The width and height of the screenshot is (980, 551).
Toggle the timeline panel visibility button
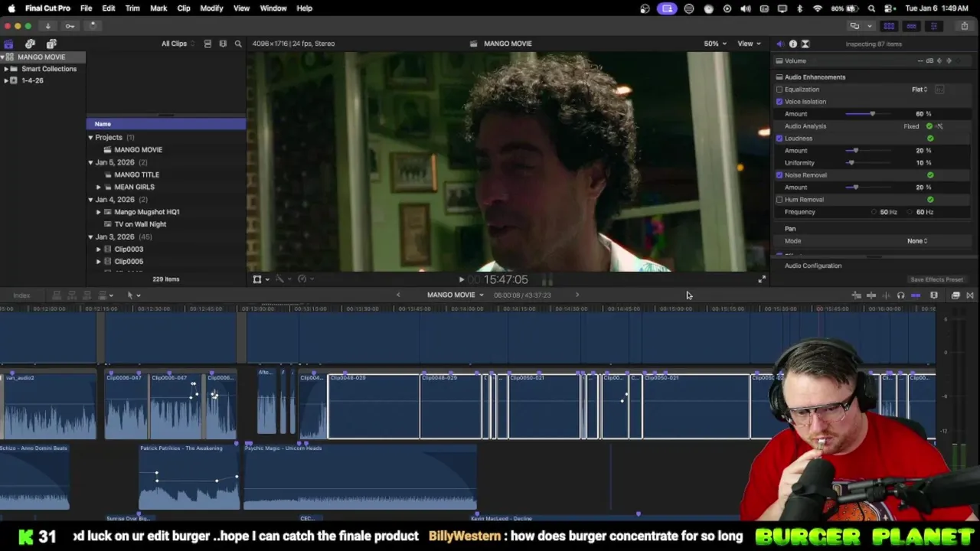click(x=911, y=26)
